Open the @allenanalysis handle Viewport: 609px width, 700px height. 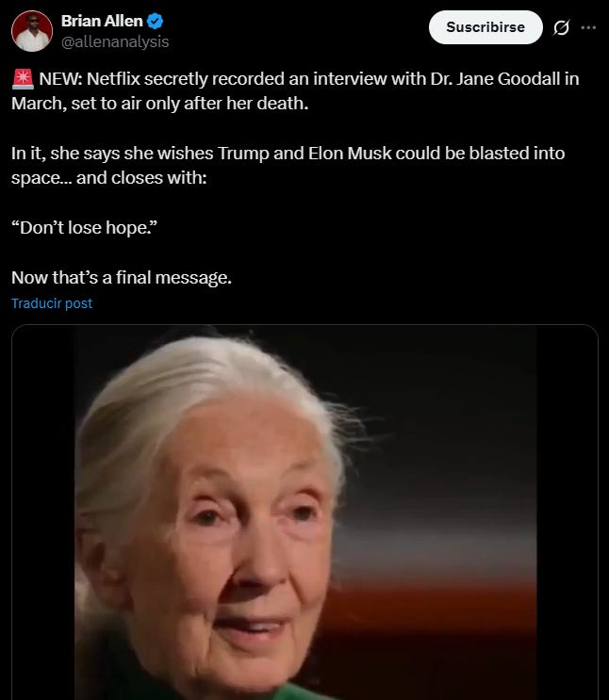point(115,42)
